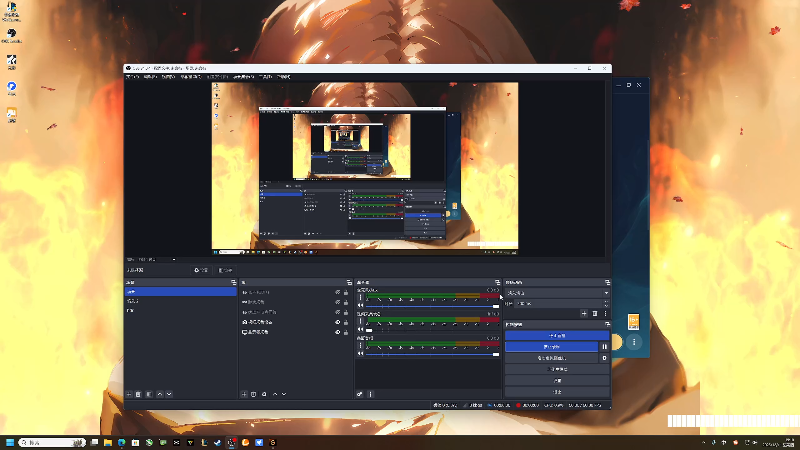Lock the topmost source in the list
The image size is (800, 450).
coord(346,293)
